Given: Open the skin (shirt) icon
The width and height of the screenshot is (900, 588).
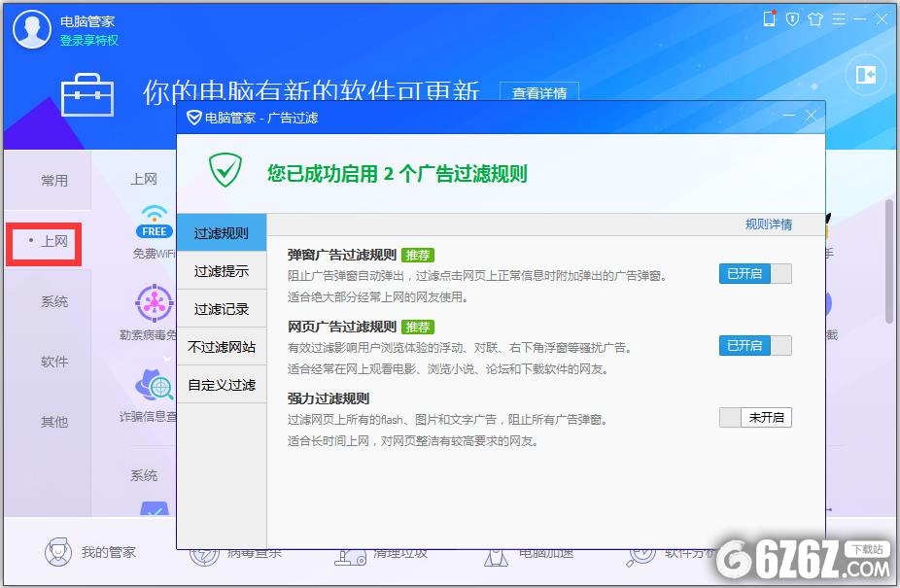Looking at the screenshot, I should (815, 19).
